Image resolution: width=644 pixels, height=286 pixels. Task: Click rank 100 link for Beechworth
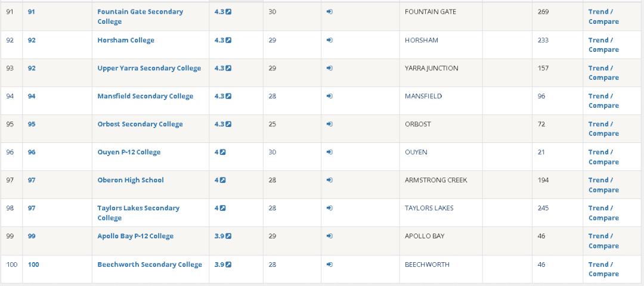[33, 265]
